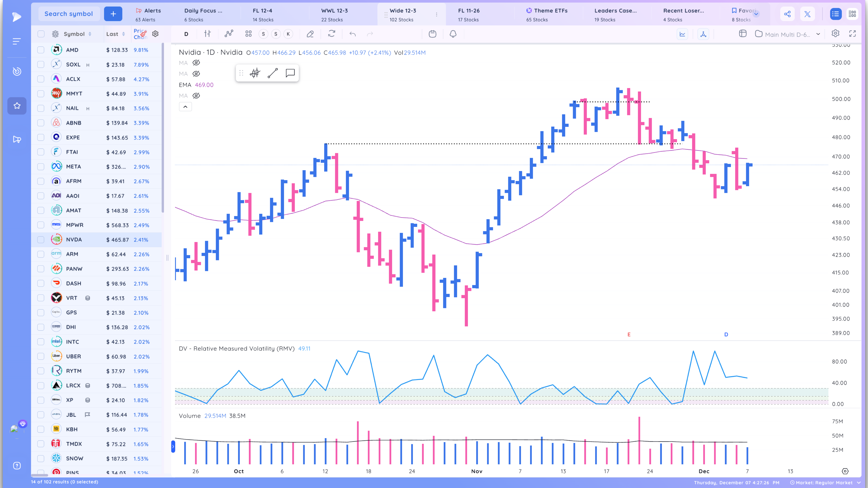The width and height of the screenshot is (868, 488).
Task: Sort by Symbol column arrows
Action: pyautogui.click(x=90, y=34)
